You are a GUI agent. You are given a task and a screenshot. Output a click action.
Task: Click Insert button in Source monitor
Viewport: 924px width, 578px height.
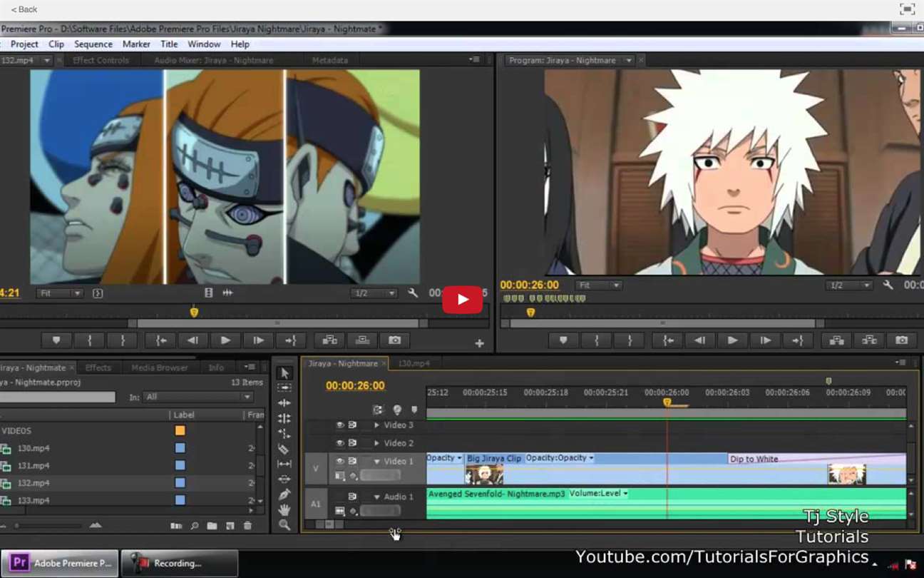pyautogui.click(x=329, y=340)
